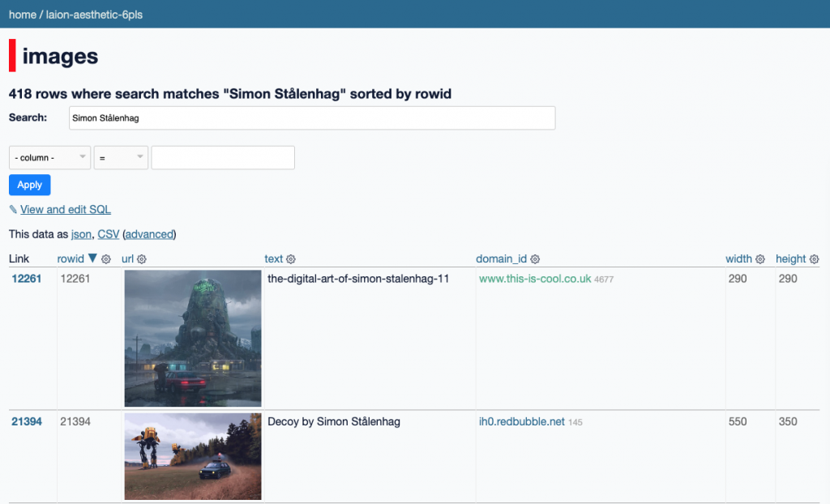Viewport: 830px width, 504px height.
Task: Click the rowid cell value 21394
Action: point(75,422)
